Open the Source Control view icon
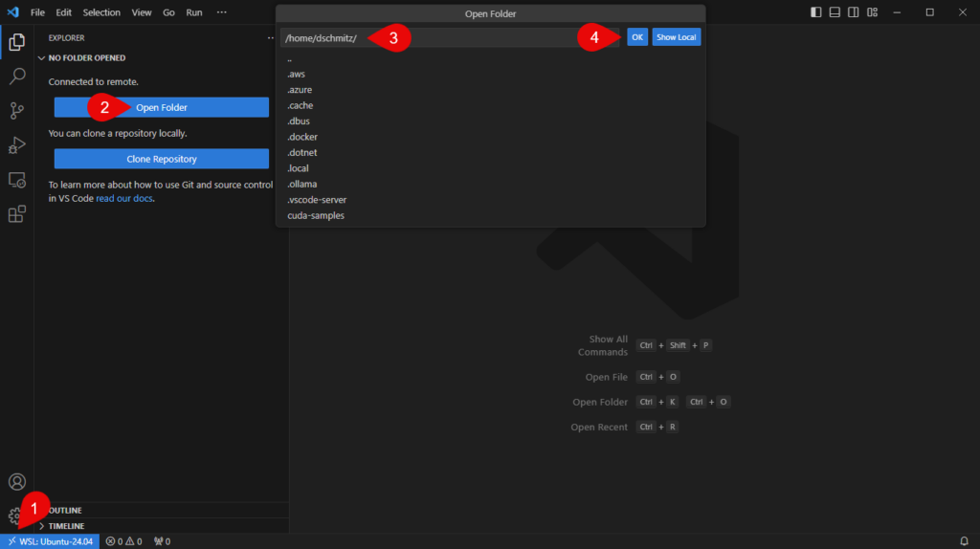The image size is (980, 549). pos(17,111)
